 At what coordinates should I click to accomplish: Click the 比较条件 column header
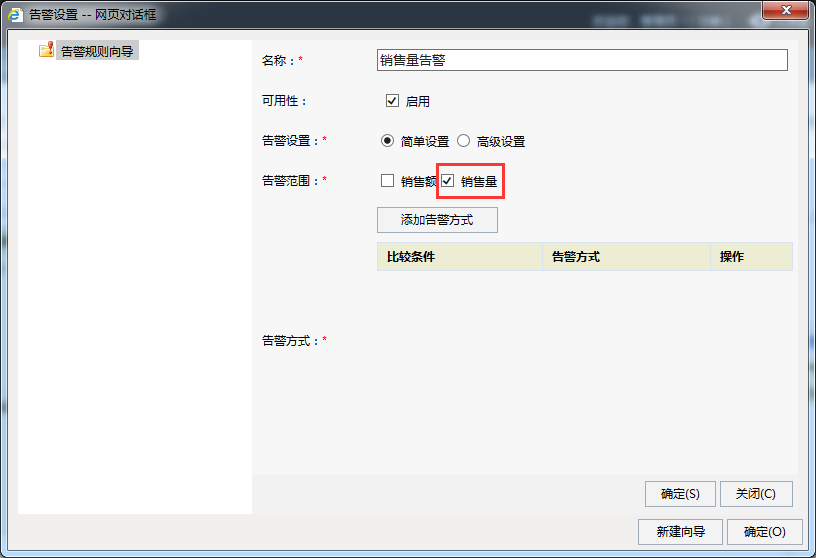click(x=460, y=257)
